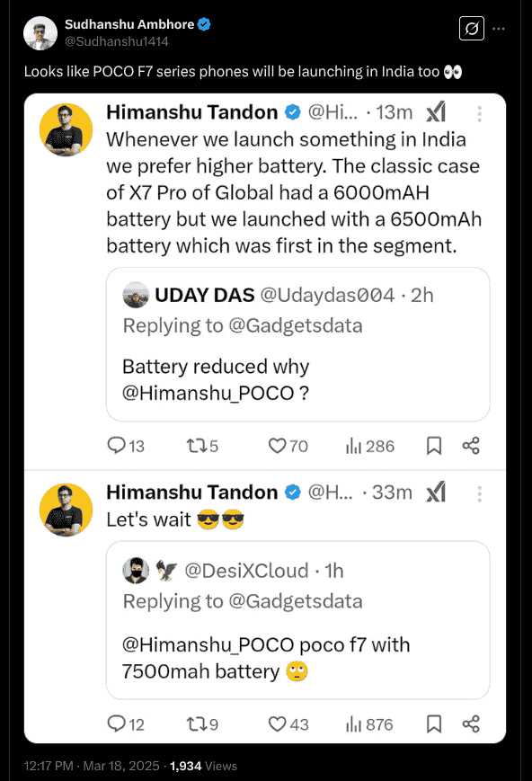Reply to Himanshu's battery tweet
Viewport: 532px width, 781px height.
click(x=118, y=445)
